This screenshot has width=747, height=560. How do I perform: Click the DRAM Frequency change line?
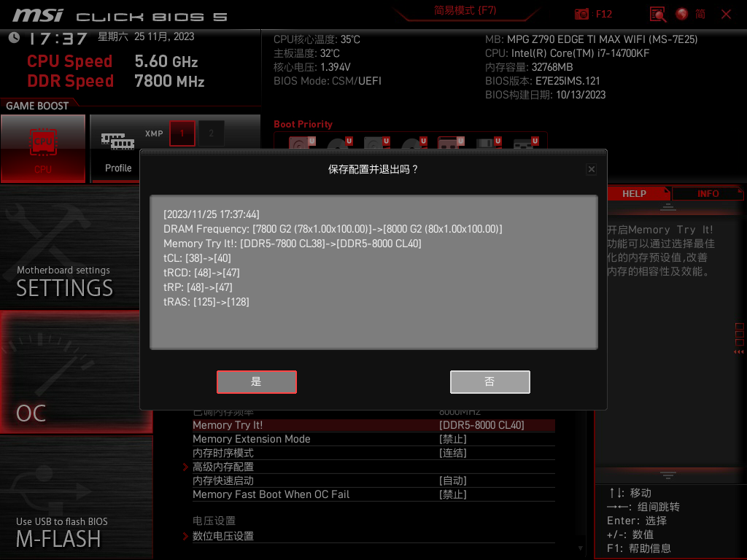[333, 229]
